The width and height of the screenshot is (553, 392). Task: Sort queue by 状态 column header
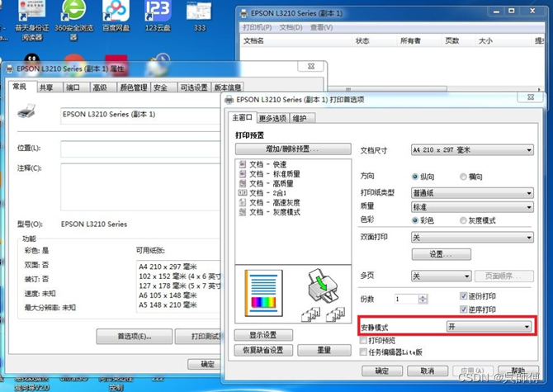374,41
